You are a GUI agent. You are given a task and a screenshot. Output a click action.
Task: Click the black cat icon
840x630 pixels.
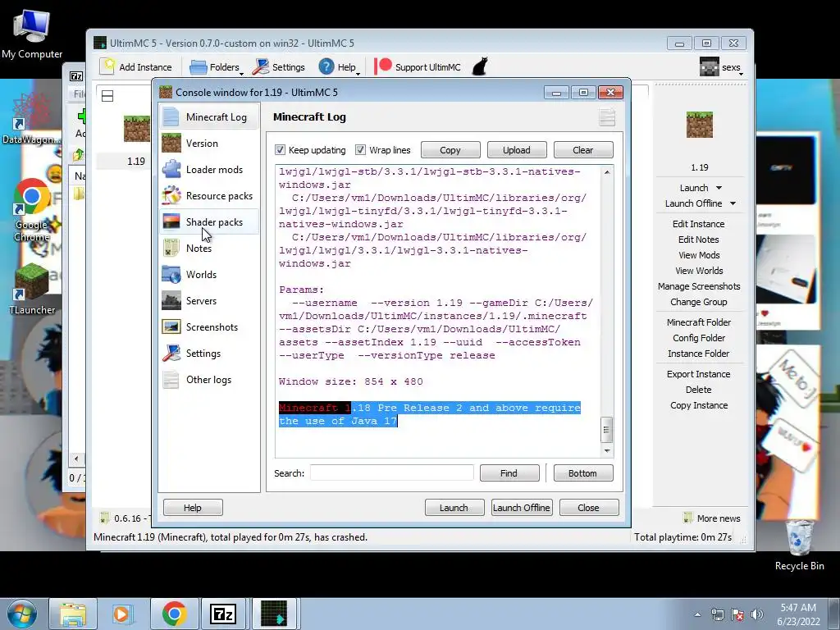479,66
